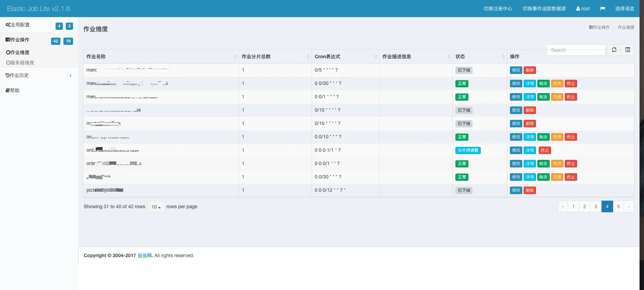
Task: Click 修改 in the 0 0 0 1/1 * ? row
Action: 516,150
